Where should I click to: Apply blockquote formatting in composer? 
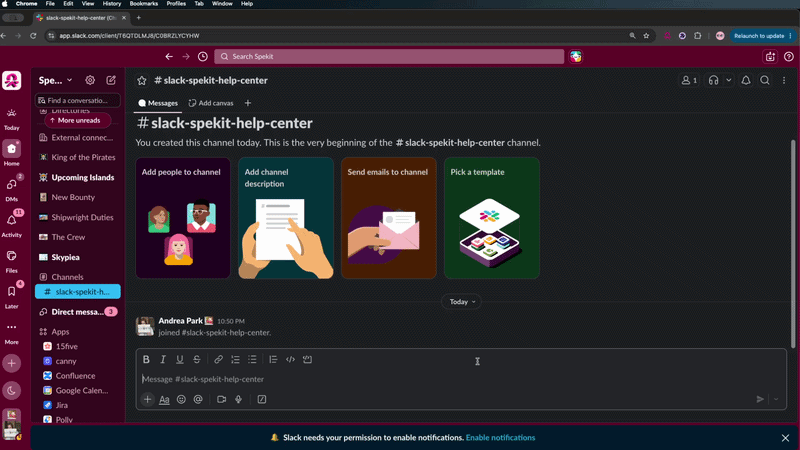click(273, 360)
